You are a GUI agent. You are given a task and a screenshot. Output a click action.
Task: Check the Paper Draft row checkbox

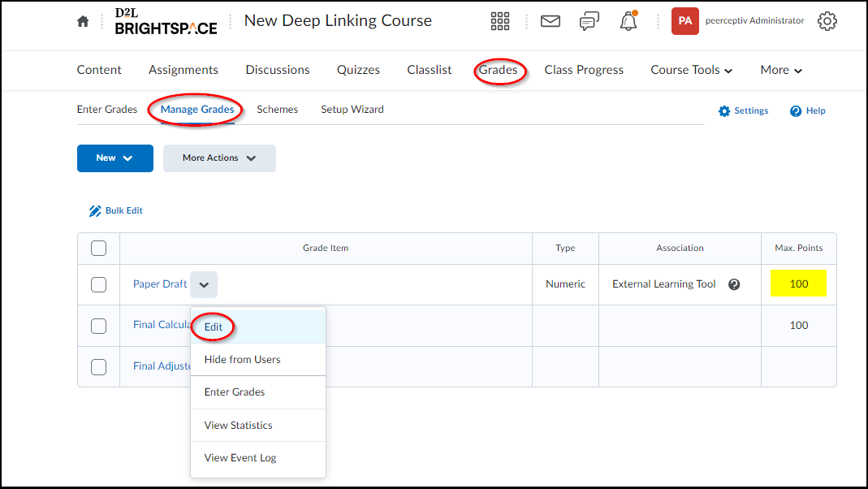click(98, 284)
